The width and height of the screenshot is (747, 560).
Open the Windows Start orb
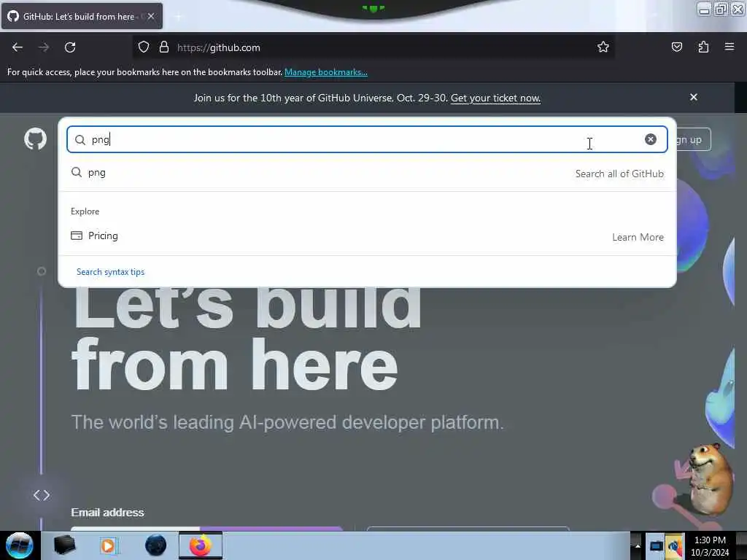[19, 545]
